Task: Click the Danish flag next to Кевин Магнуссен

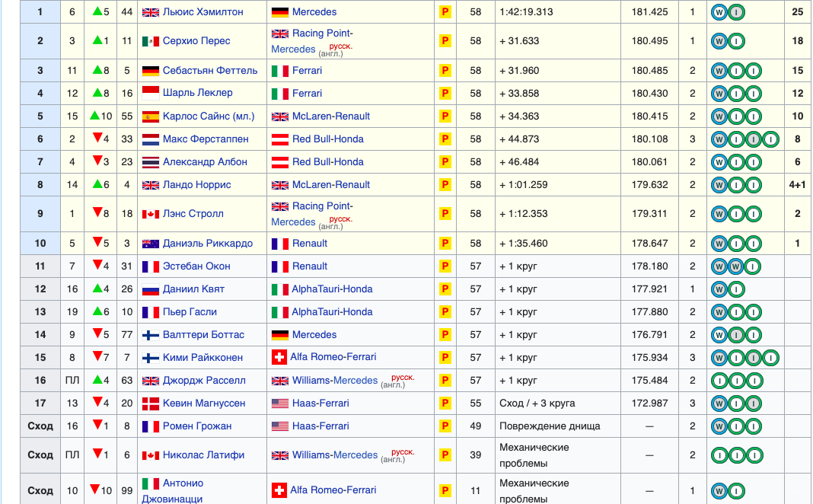Action: click(151, 404)
